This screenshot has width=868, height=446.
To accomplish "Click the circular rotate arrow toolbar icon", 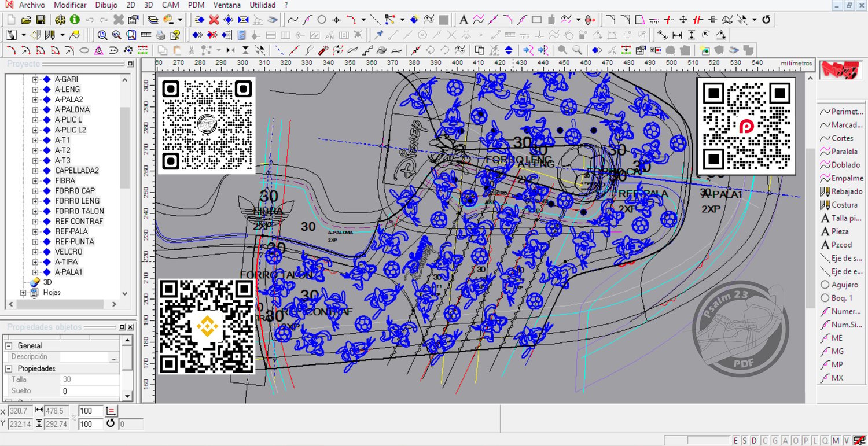I will [x=766, y=20].
